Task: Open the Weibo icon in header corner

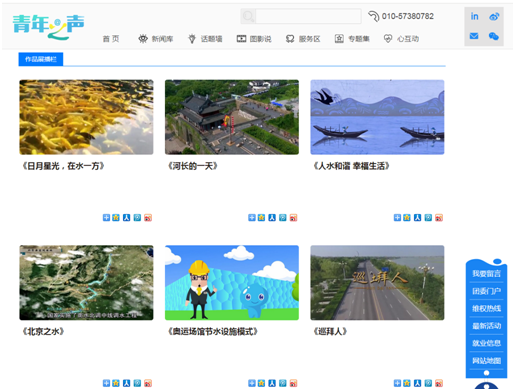Action: 494,16
